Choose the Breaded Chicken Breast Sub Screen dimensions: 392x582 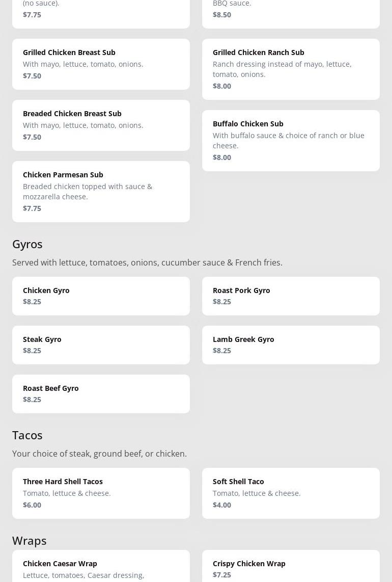[101, 125]
